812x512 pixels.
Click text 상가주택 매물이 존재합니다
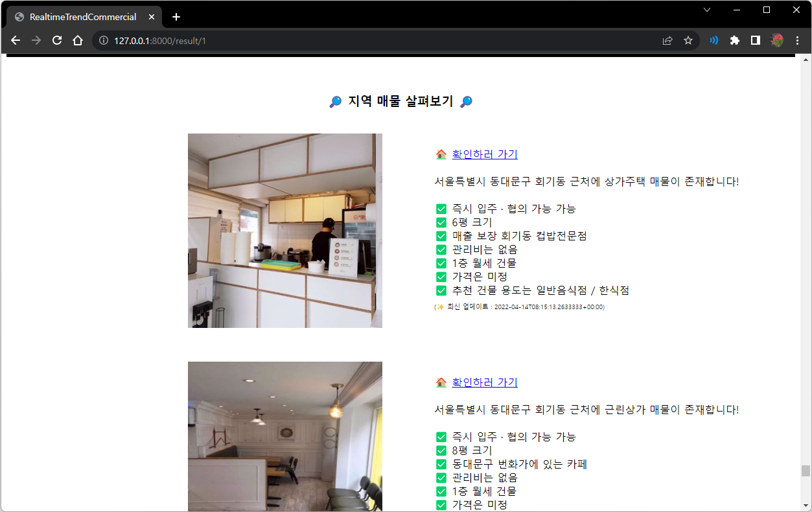[671, 181]
